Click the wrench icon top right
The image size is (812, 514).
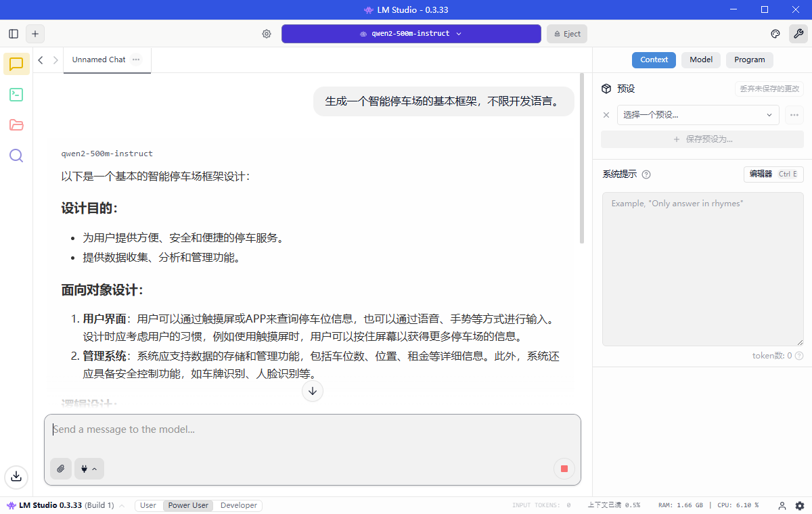[x=798, y=33]
